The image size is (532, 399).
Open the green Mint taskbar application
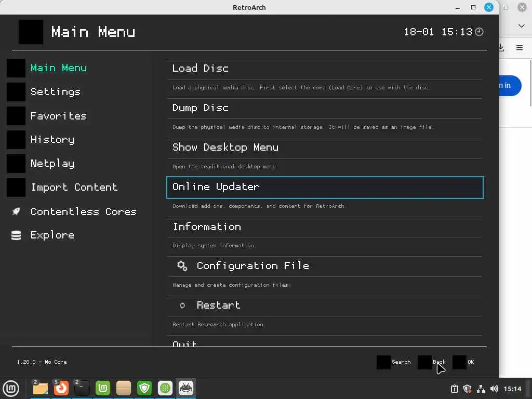[x=103, y=388]
